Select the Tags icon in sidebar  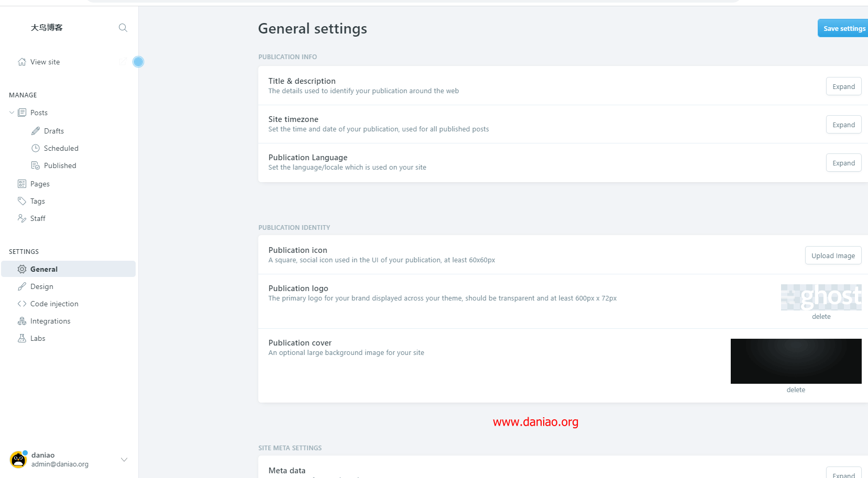point(22,201)
